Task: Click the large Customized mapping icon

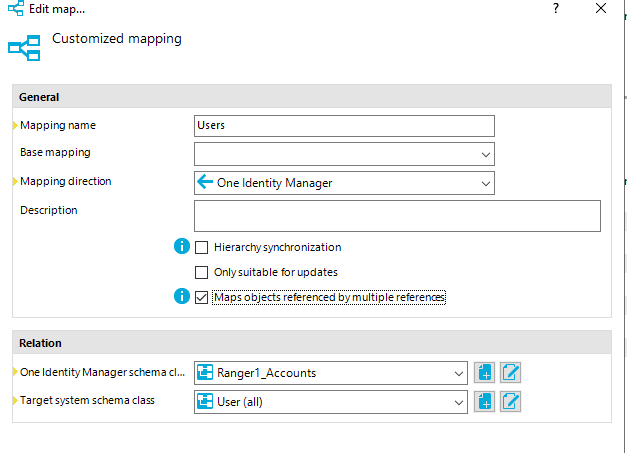Action: click(24, 48)
